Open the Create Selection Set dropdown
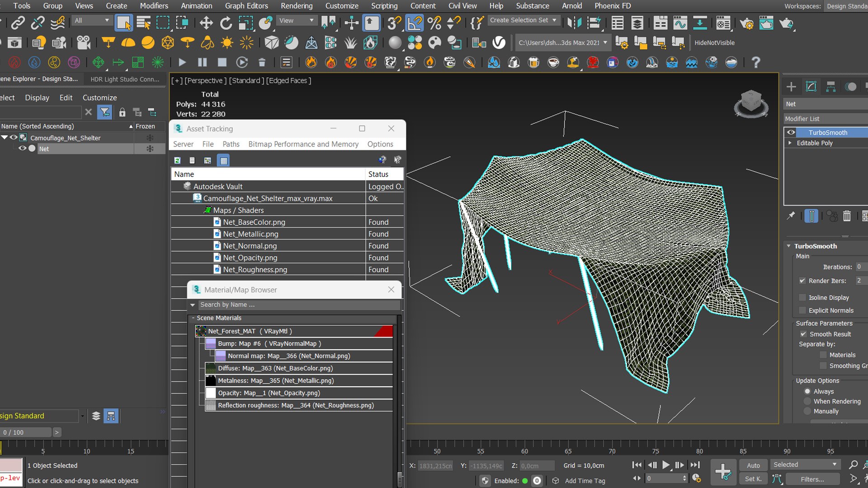 [524, 20]
